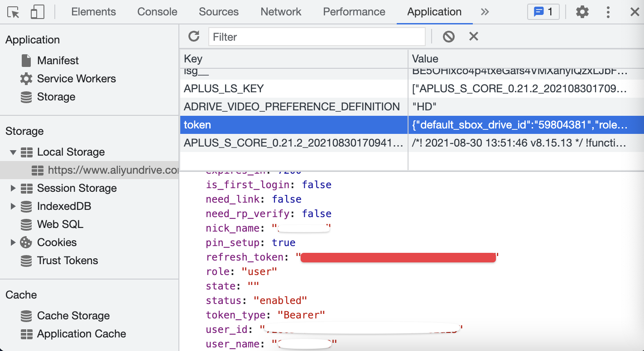Switch to the Network tab
The width and height of the screenshot is (644, 351).
(280, 12)
